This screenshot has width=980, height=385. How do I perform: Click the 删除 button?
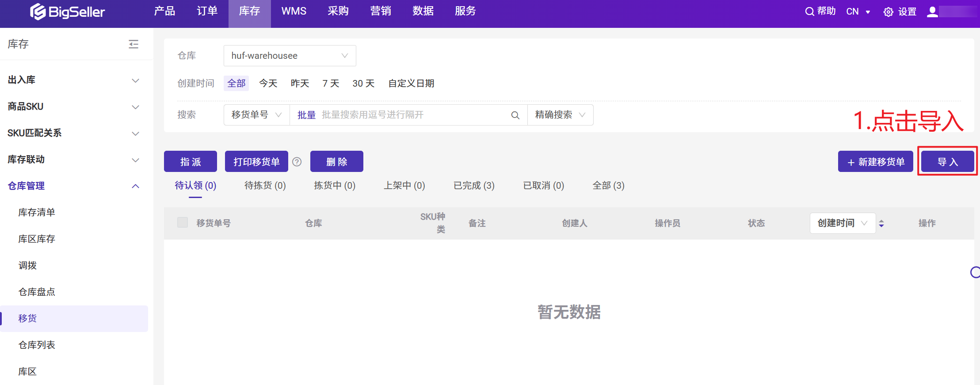point(337,161)
